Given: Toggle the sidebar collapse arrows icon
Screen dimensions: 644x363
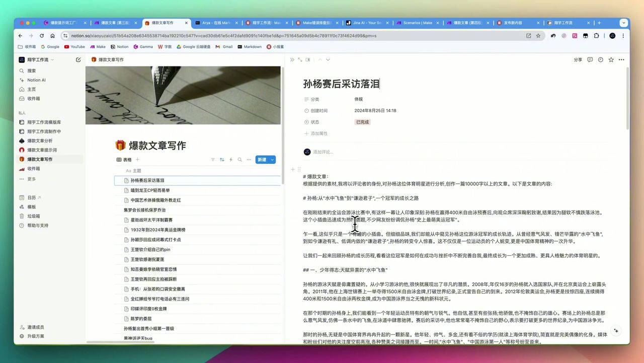Looking at the screenshot, I should (291, 59).
